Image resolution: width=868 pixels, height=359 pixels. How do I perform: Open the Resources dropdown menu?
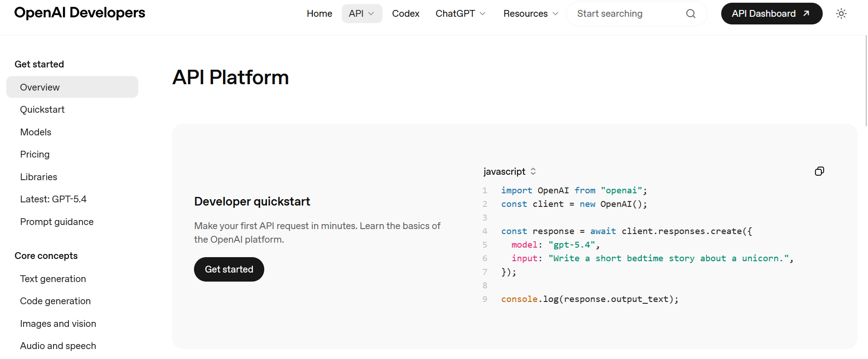click(x=530, y=14)
